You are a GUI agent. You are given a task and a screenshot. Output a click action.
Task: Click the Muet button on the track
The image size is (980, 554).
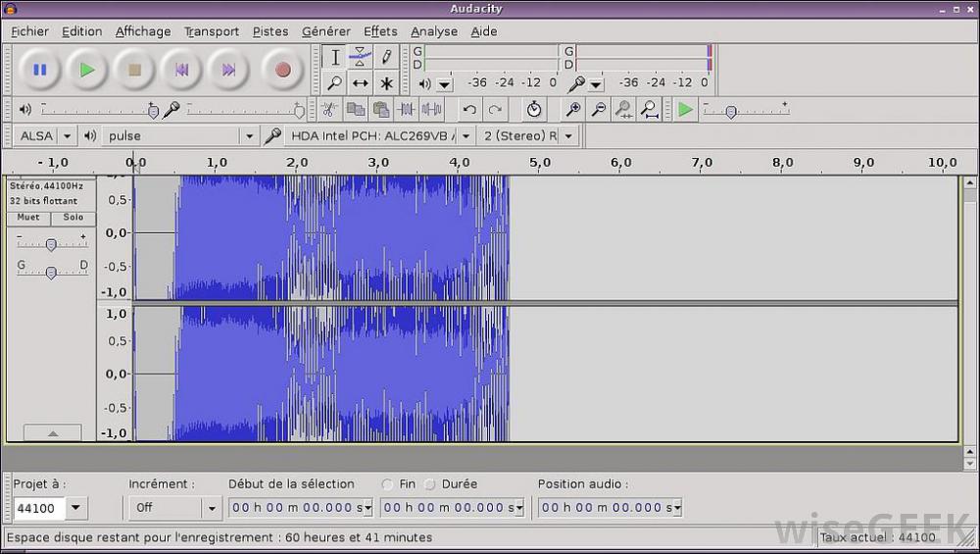coord(28,218)
